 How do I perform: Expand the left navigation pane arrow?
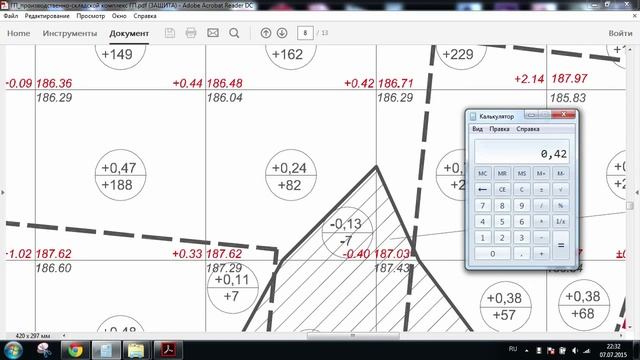click(x=3, y=192)
